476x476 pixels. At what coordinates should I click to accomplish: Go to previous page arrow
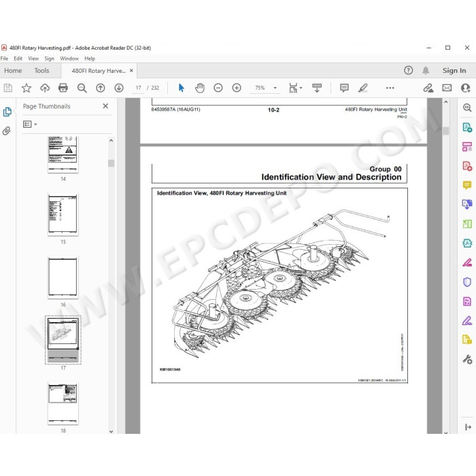tap(101, 88)
